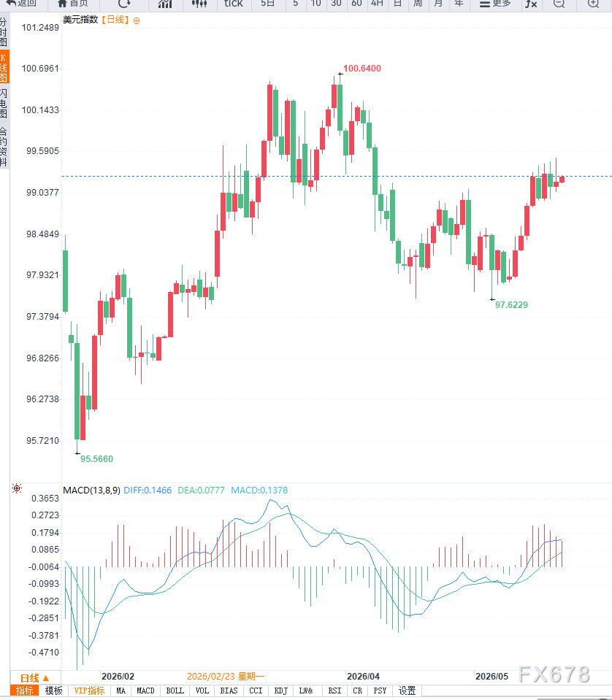Click the MACD indicator sun settings icon

(17, 488)
